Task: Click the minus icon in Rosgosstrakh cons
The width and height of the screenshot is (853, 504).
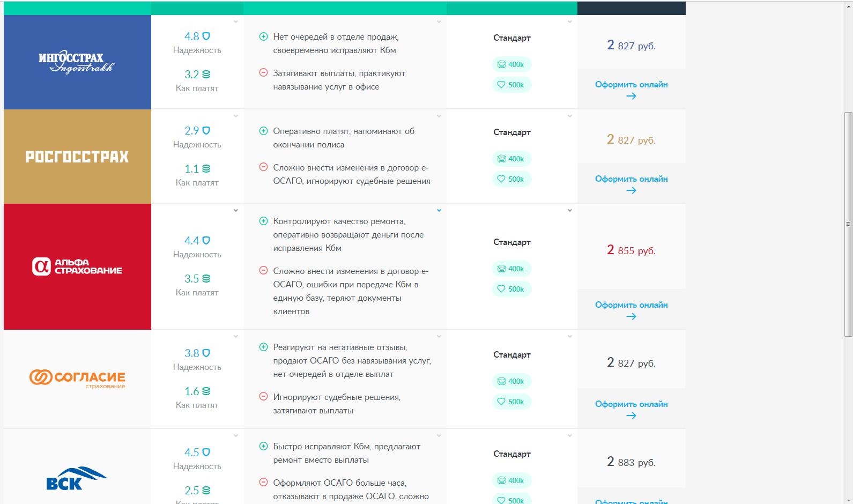Action: point(263,167)
